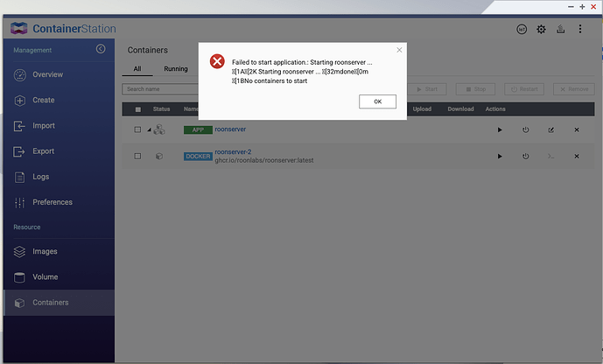The height and width of the screenshot is (364, 603).
Task: Maximize the window with plus button
Action: 582,7
